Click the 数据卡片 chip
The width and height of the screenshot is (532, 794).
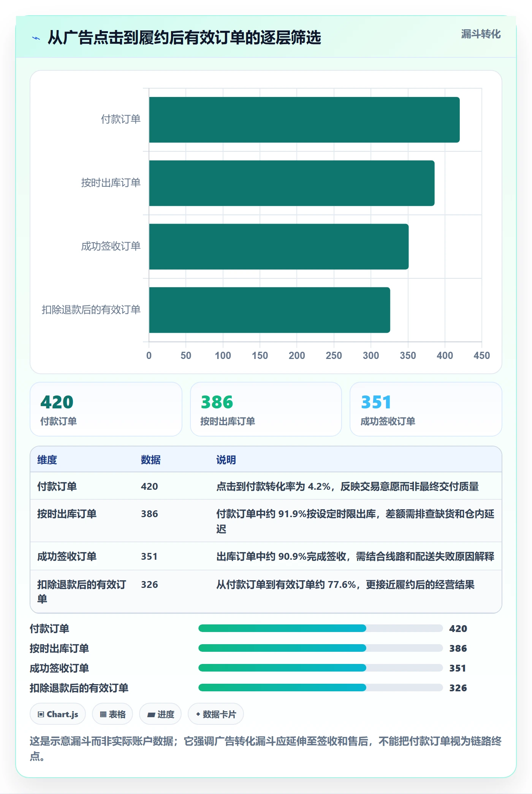point(216,714)
